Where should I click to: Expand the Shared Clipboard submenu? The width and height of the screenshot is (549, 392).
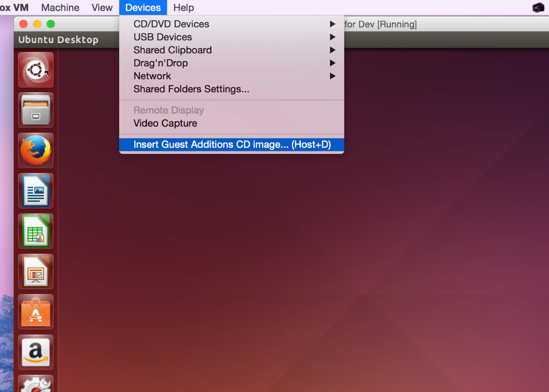[232, 50]
